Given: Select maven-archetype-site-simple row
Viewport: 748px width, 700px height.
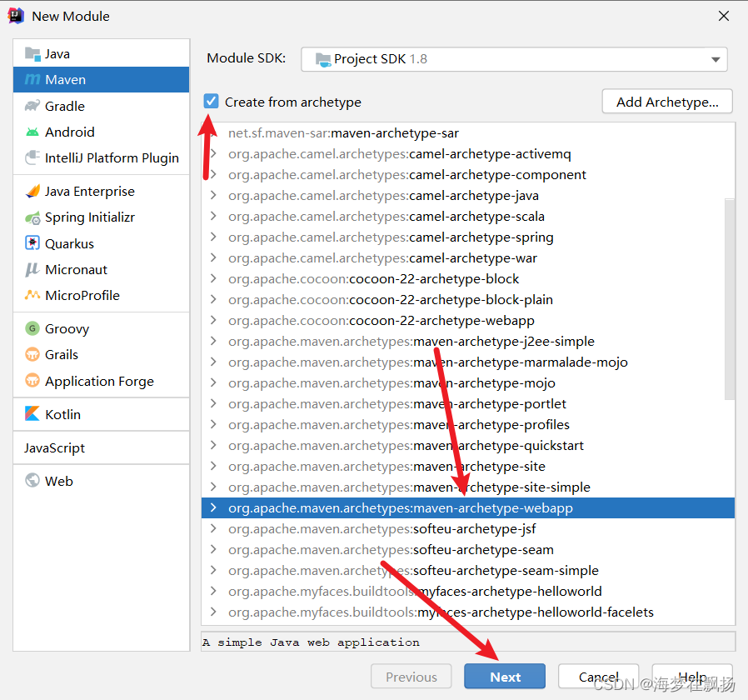Looking at the screenshot, I should 468,487.
